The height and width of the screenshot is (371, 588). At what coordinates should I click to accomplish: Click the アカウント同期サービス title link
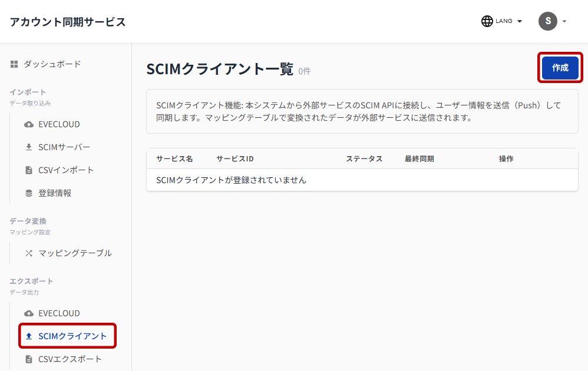(x=68, y=22)
